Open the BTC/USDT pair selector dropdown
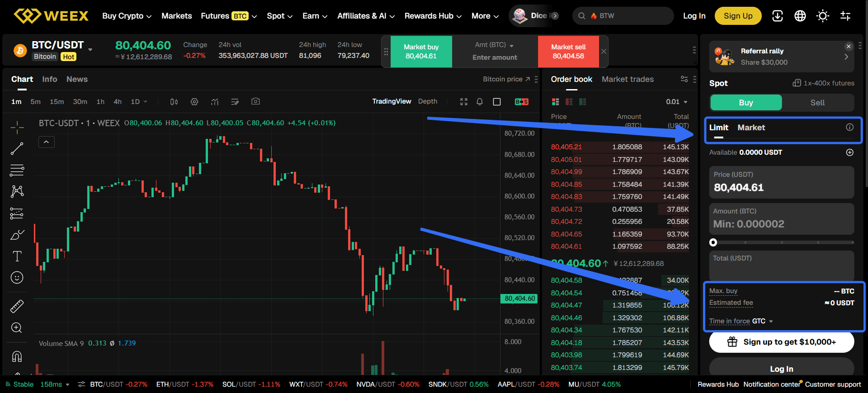 (x=90, y=49)
